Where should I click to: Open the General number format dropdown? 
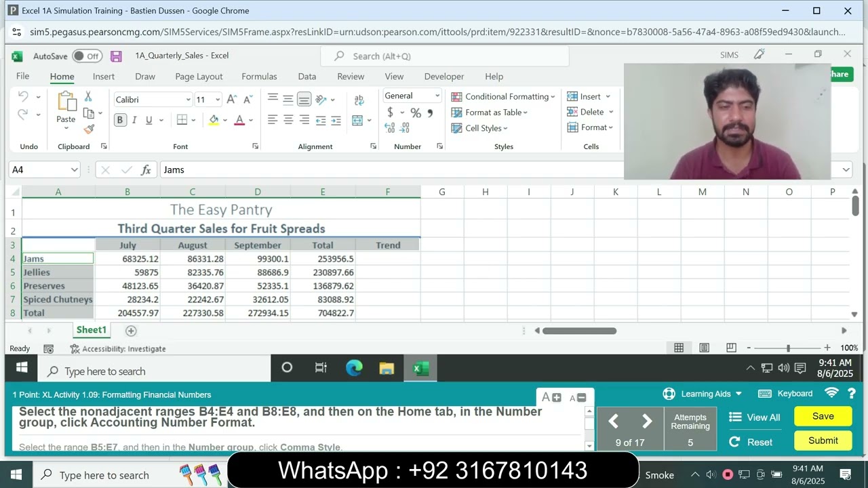coord(437,96)
